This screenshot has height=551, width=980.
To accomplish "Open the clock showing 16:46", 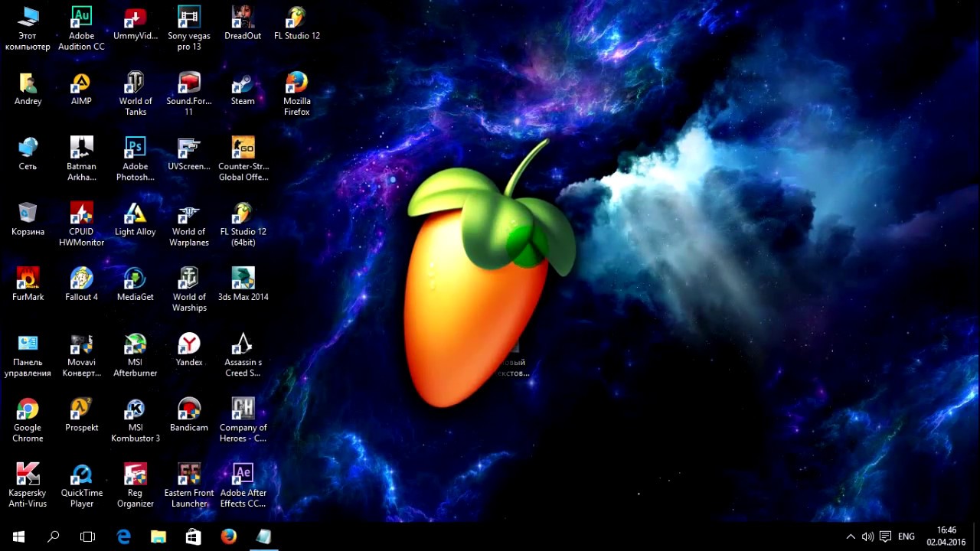I will click(x=946, y=536).
